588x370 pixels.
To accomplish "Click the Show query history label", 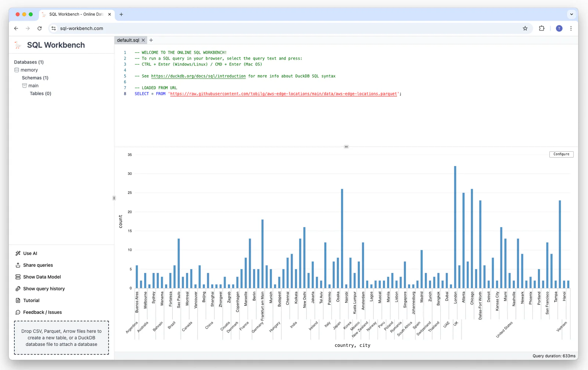I will 44,288.
